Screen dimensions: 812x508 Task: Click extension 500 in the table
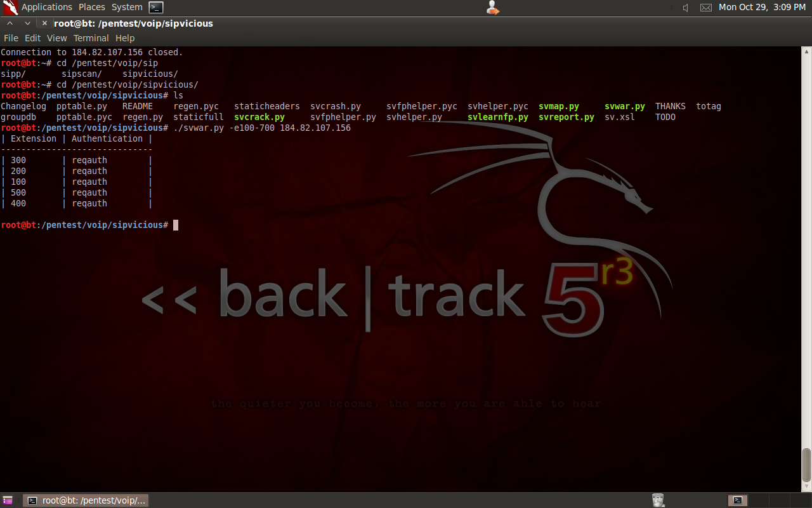coord(18,192)
